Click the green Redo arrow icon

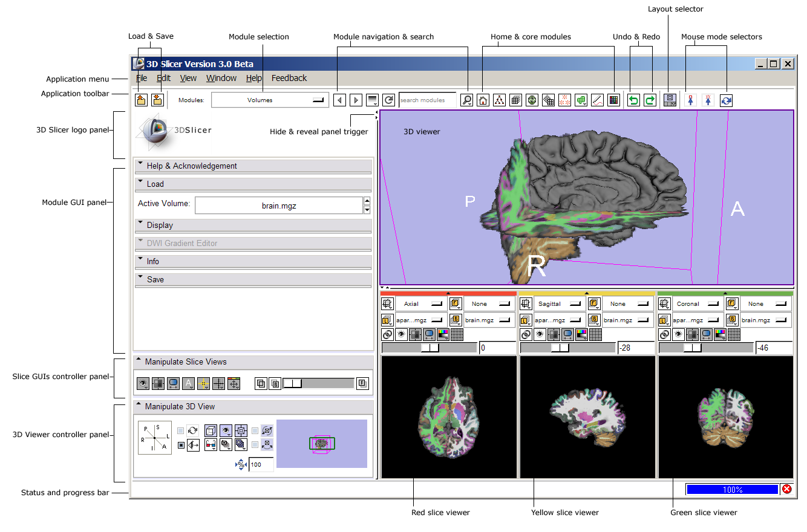point(650,100)
